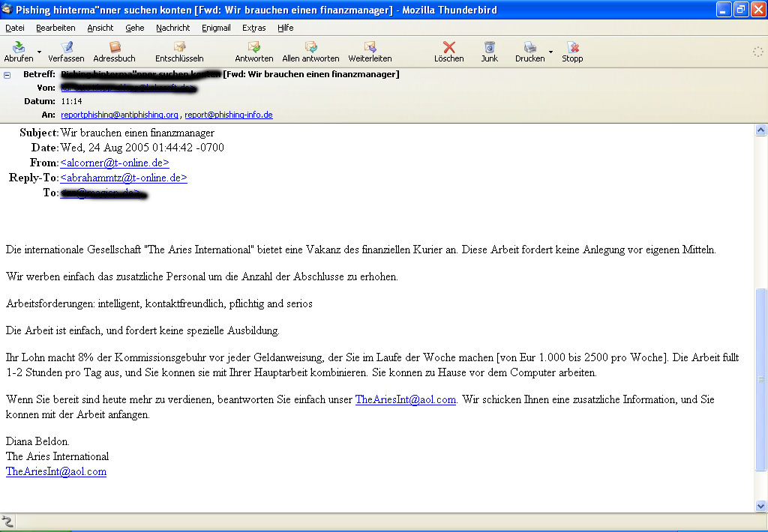Click the abrahammtz@t-online.de Reply-To link
Viewport: 768px width, 532px height.
pyautogui.click(x=124, y=178)
